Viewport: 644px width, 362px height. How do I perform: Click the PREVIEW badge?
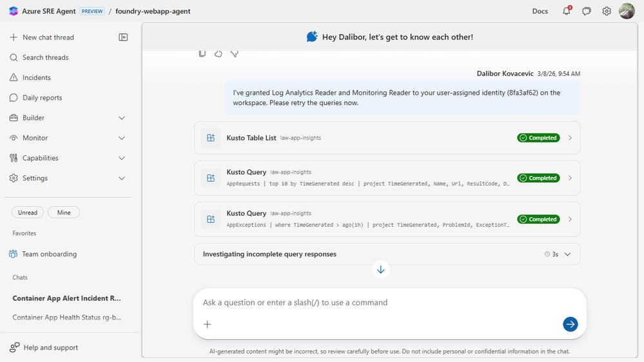[x=92, y=11]
